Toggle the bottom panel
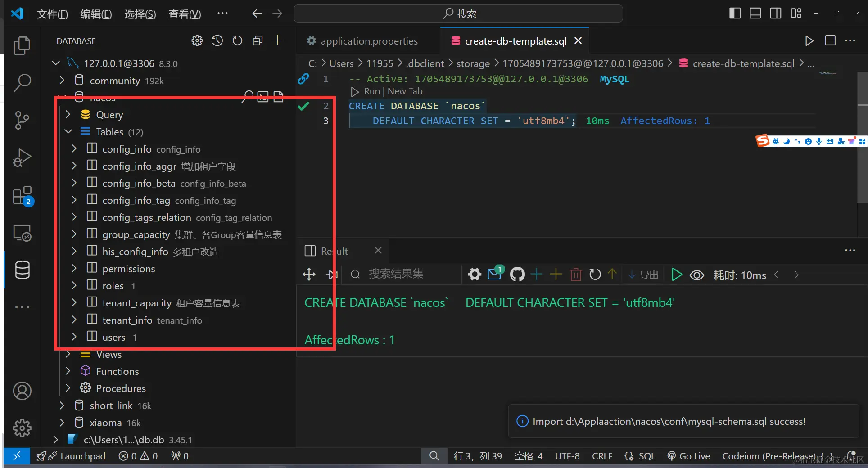The height and width of the screenshot is (468, 868). pyautogui.click(x=755, y=13)
